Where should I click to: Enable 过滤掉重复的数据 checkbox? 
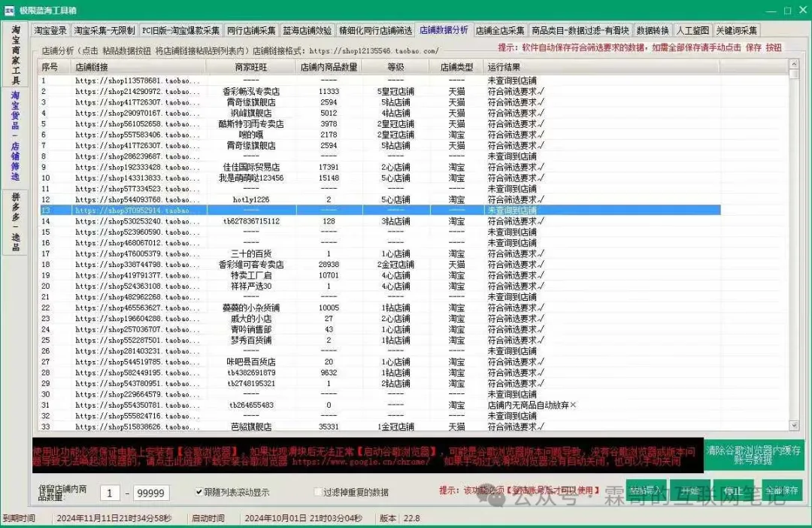pyautogui.click(x=318, y=493)
